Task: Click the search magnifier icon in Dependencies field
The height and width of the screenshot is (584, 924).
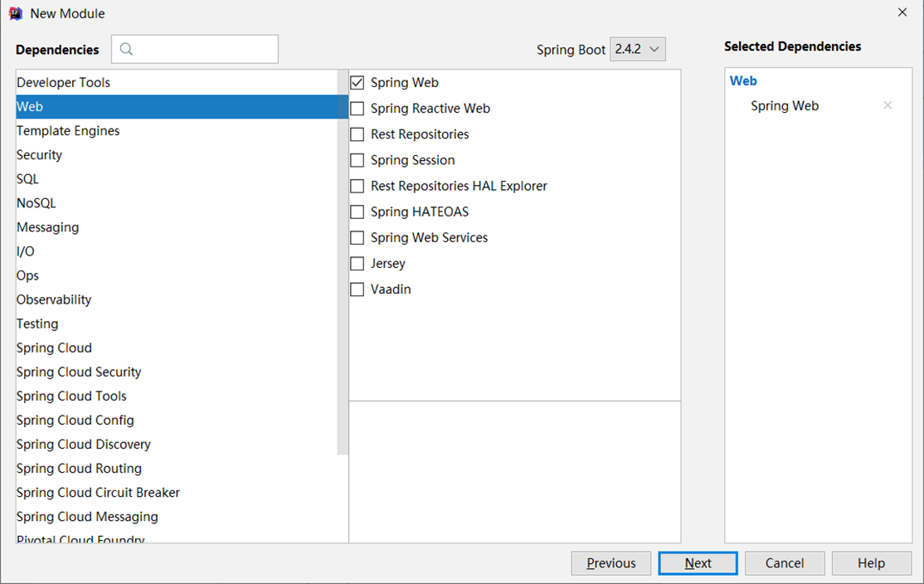Action: pos(126,50)
